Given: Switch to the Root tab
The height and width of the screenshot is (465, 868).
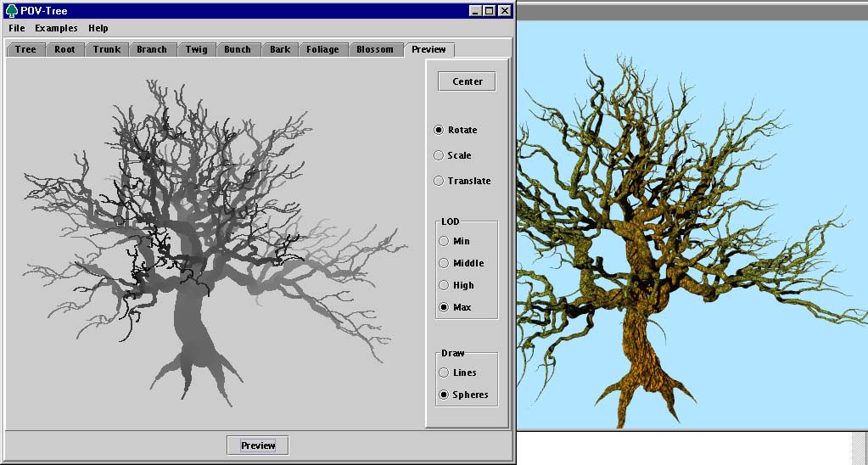Looking at the screenshot, I should tap(64, 49).
